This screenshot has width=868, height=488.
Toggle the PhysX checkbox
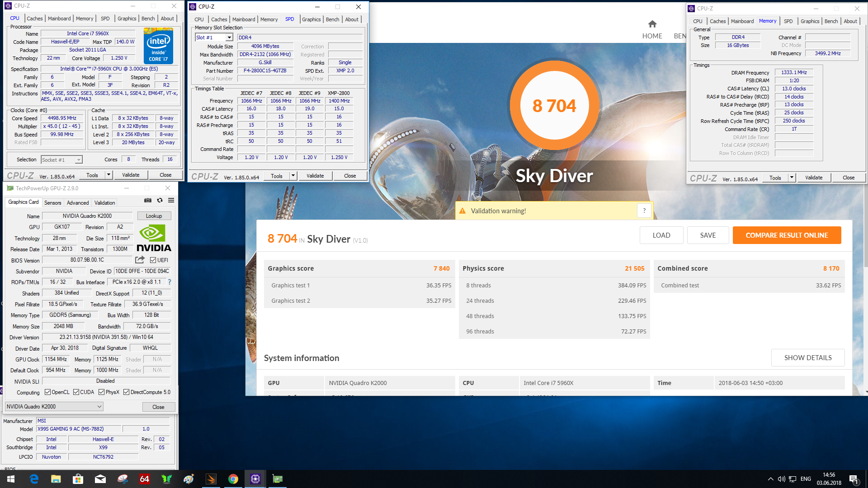point(101,392)
